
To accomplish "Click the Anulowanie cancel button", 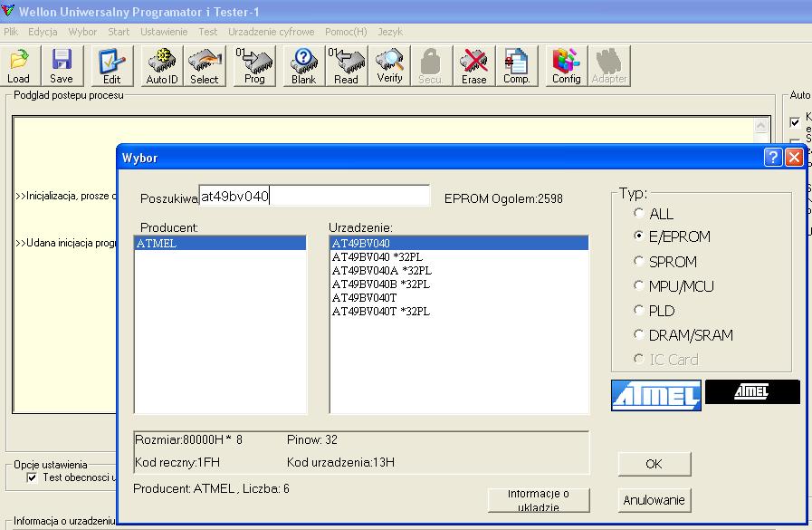I will [654, 500].
